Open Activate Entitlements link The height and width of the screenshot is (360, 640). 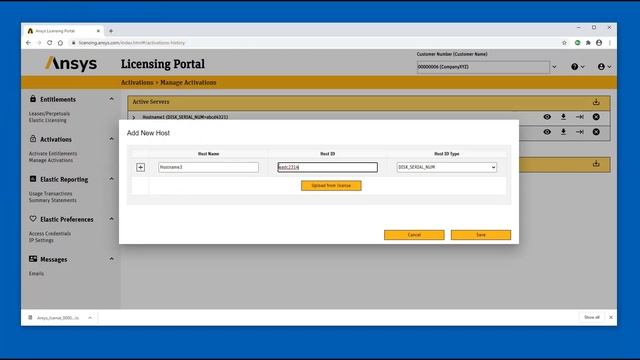pos(53,154)
